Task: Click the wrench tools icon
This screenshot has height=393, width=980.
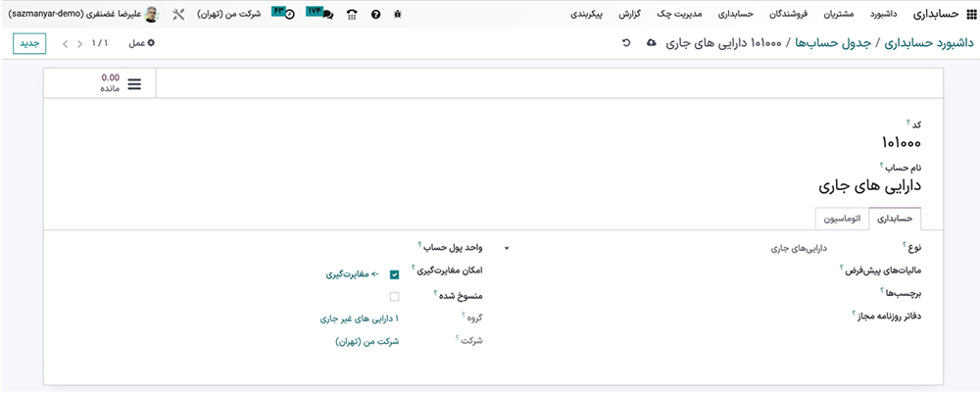Action: pos(177,15)
